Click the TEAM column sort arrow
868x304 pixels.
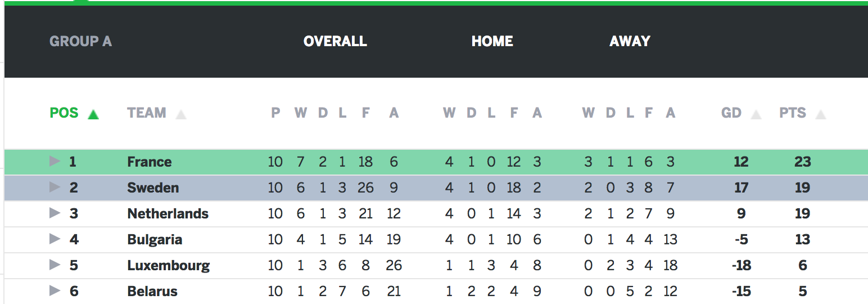pyautogui.click(x=180, y=114)
